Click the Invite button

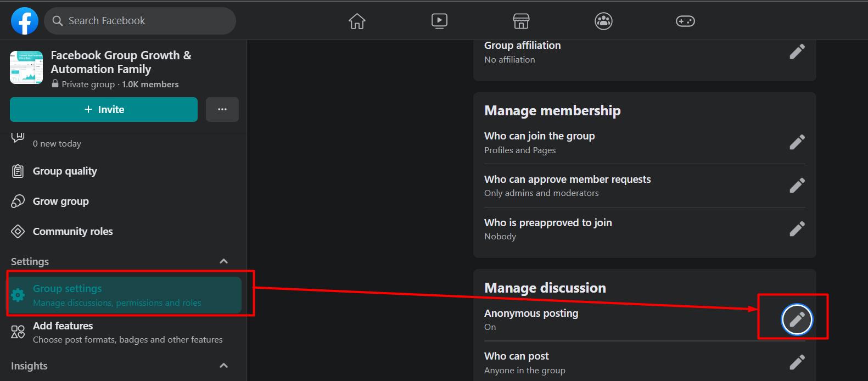pos(104,109)
